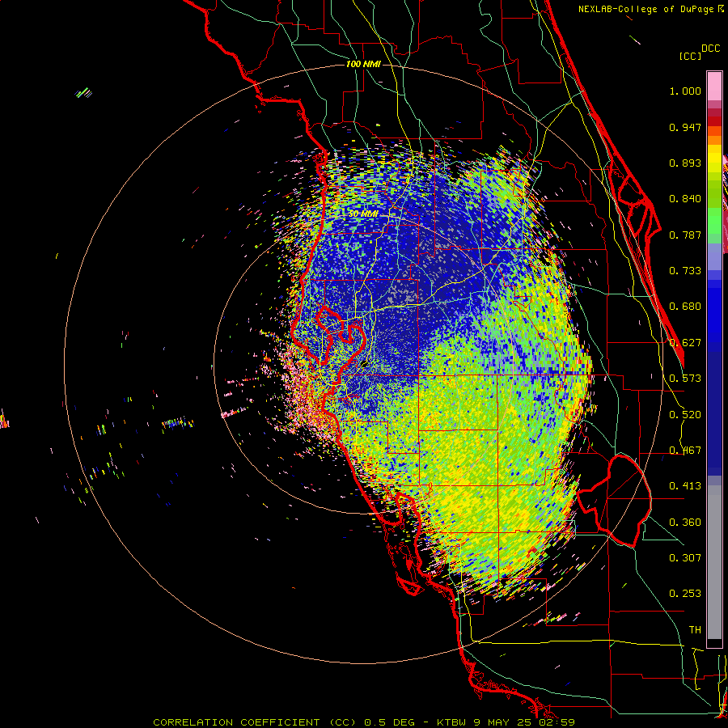The width and height of the screenshot is (728, 728).
Task: Click the "[CC]" label above the color scale
Action: tap(691, 56)
